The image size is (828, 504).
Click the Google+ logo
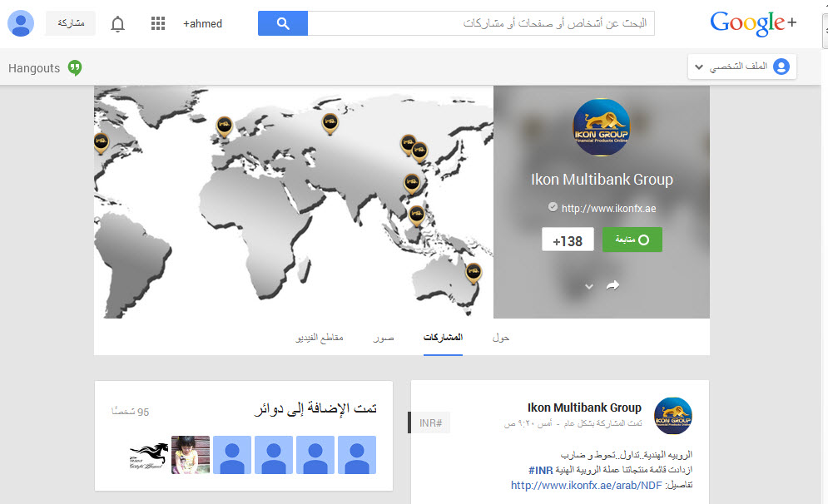tap(752, 23)
